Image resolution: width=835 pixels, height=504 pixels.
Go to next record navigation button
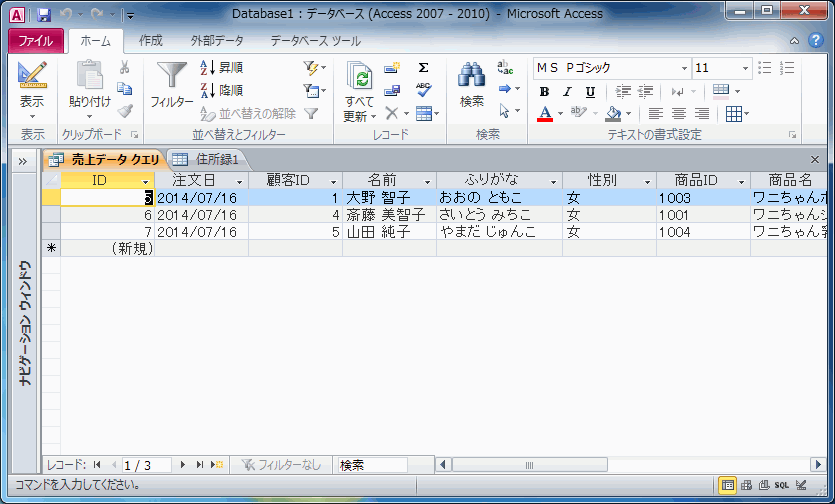click(183, 465)
